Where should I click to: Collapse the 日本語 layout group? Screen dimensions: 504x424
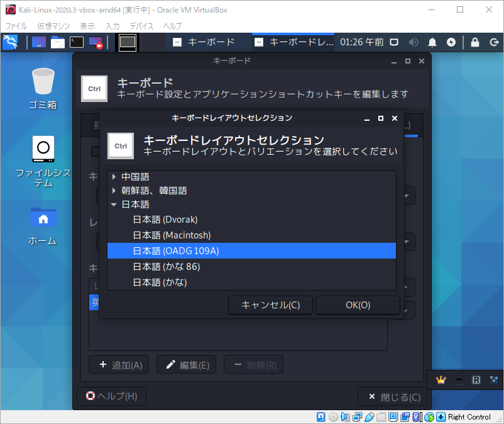coord(114,204)
